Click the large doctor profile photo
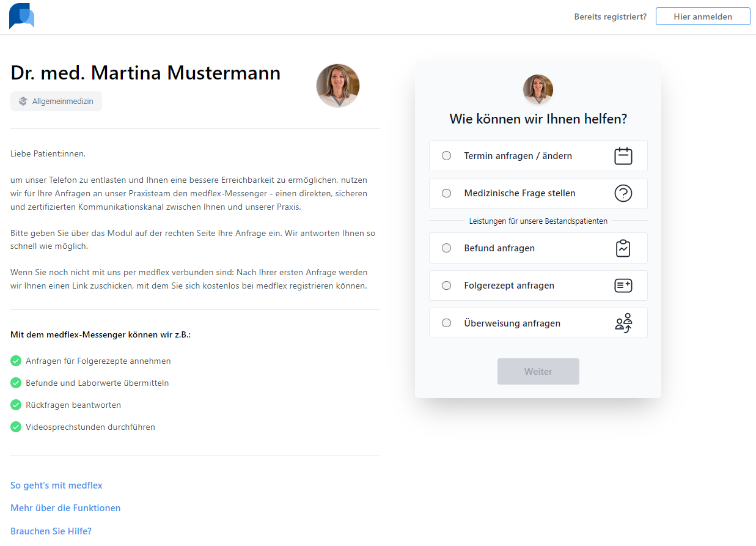756x546 pixels. (338, 86)
